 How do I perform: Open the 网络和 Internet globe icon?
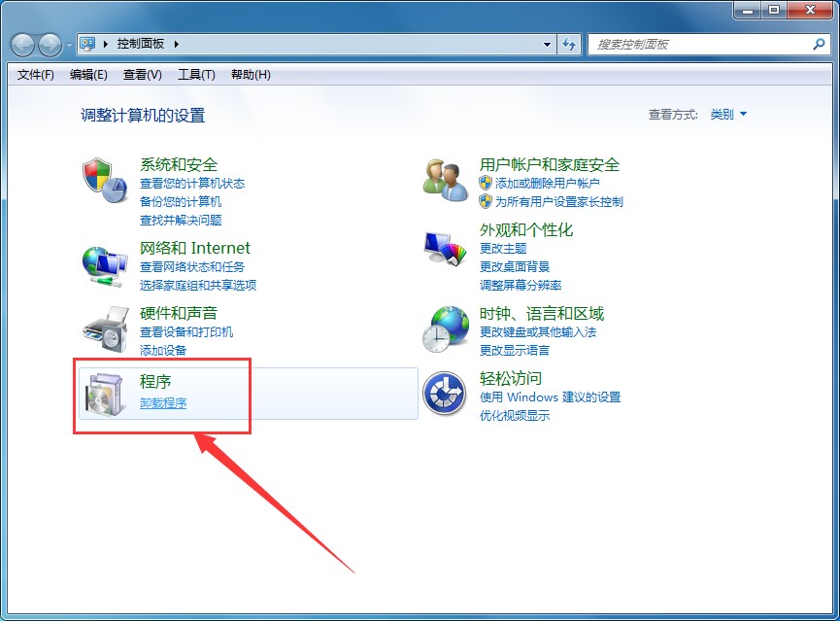pyautogui.click(x=105, y=266)
